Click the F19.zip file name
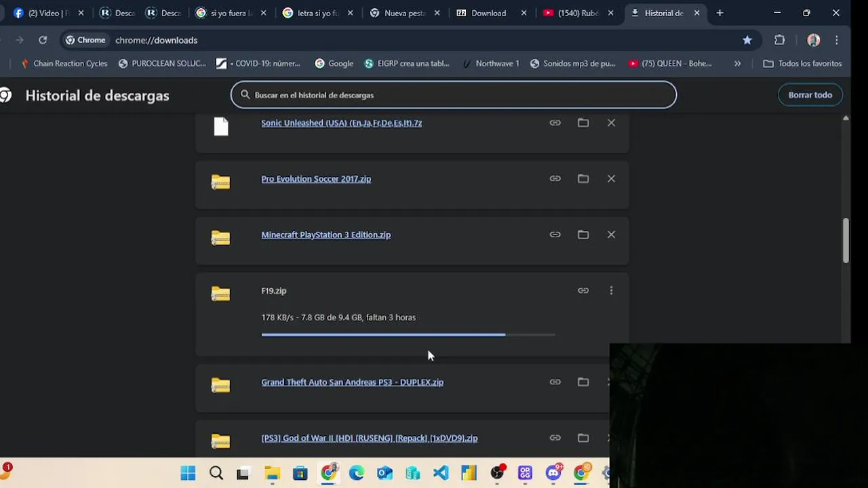This screenshot has height=488, width=868. click(274, 291)
